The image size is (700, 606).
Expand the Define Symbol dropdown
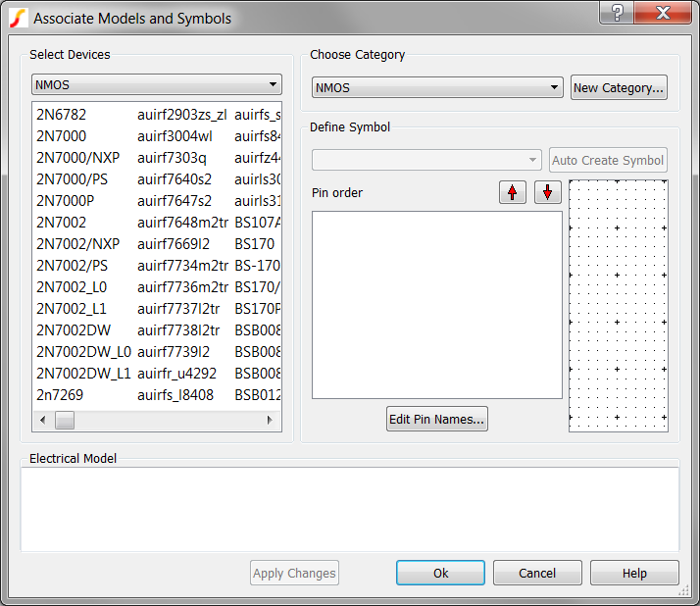(426, 160)
